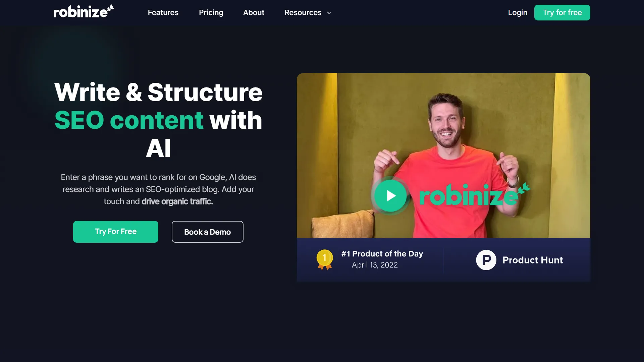Viewport: 644px width, 362px height.
Task: Go to the Pricing page
Action: point(211,12)
